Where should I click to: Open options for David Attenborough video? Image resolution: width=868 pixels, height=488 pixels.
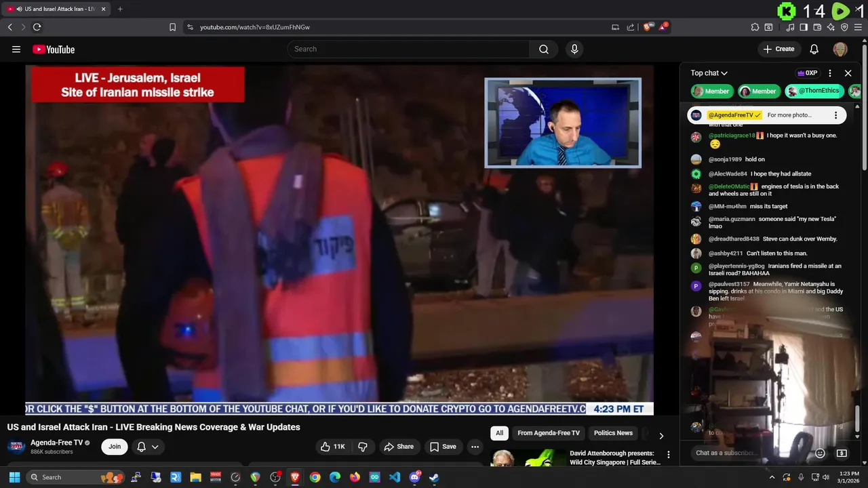(669, 455)
